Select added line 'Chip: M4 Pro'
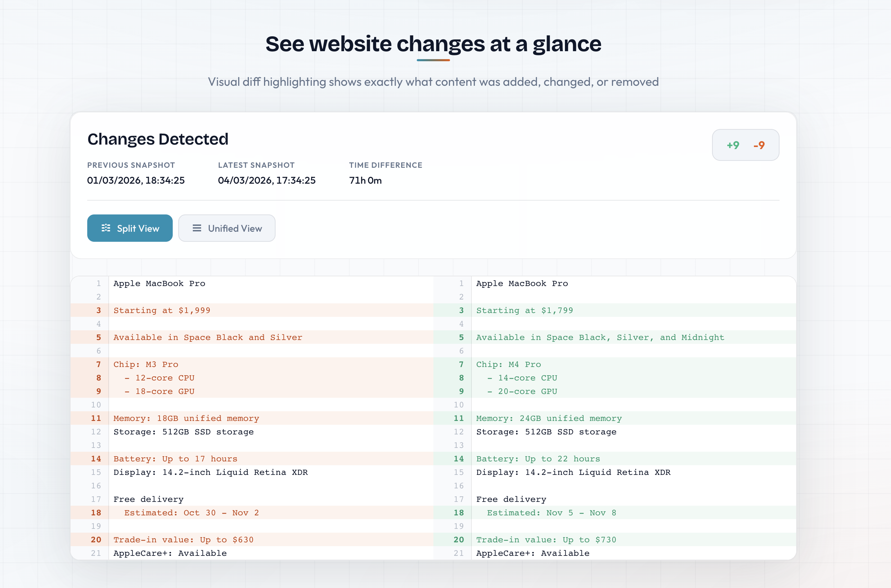The width and height of the screenshot is (891, 588). [x=615, y=364]
